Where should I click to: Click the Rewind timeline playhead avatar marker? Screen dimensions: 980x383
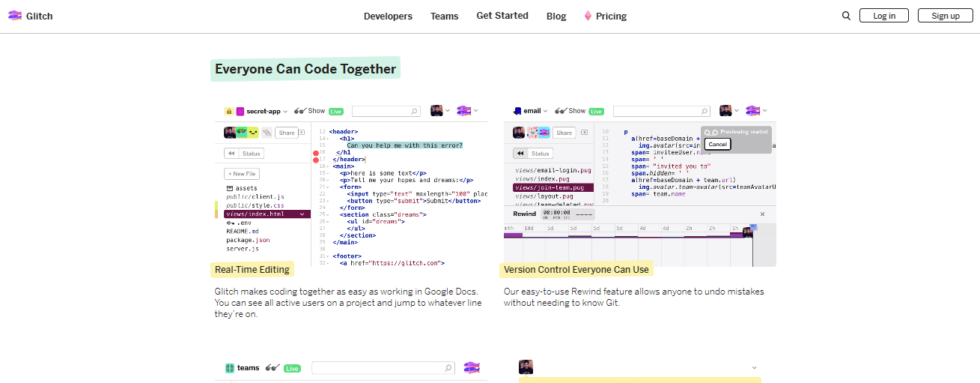747,232
